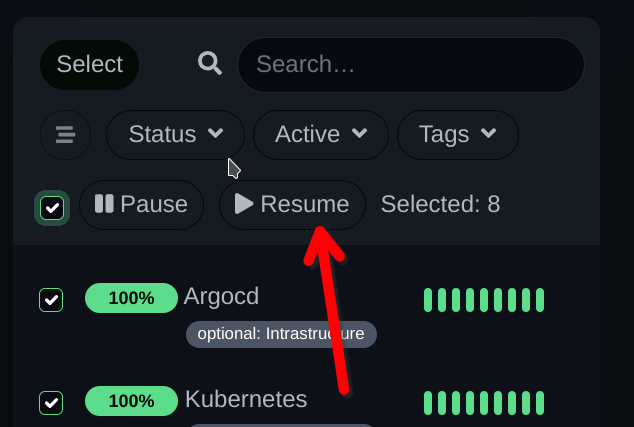The height and width of the screenshot is (427, 634).
Task: Open the Active filter dropdown
Action: (x=321, y=135)
